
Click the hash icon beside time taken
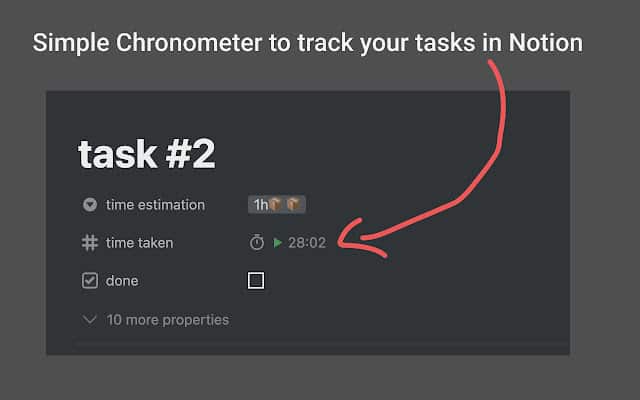[90, 243]
